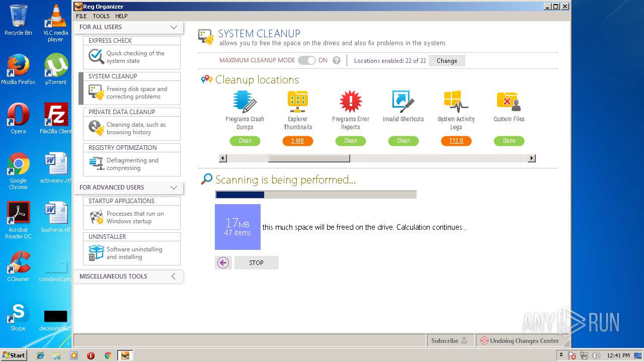The height and width of the screenshot is (362, 644).
Task: Click the Programs Error Reports icon
Action: pos(351,102)
